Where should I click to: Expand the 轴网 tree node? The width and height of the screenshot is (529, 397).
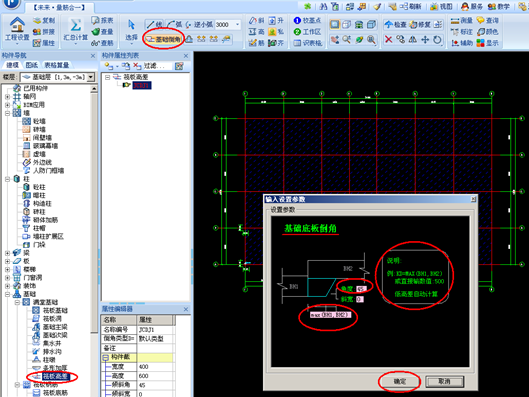pos(7,97)
